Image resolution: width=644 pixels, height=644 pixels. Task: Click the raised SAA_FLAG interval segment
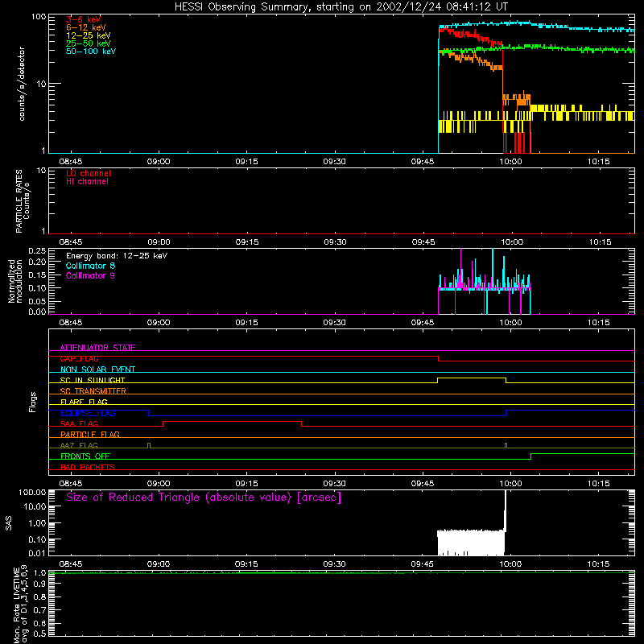coord(232,421)
